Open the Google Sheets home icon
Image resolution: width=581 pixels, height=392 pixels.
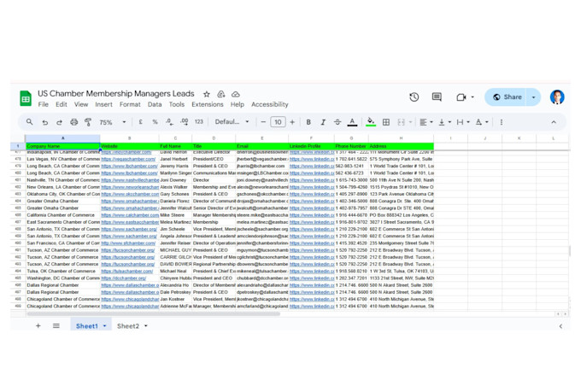[x=26, y=98]
